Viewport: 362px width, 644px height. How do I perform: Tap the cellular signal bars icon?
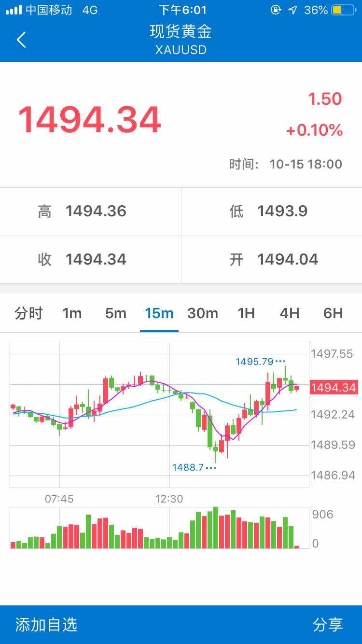(14, 10)
